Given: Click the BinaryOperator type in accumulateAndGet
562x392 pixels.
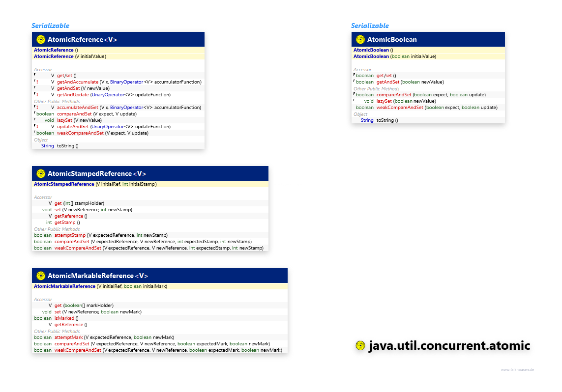Looking at the screenshot, I should click(x=126, y=108).
